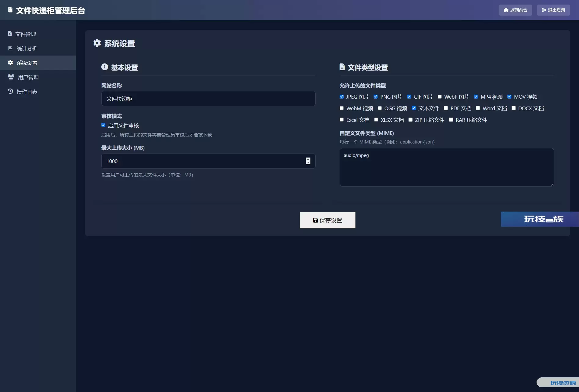Enable the ZIP 压缩文件 checkbox
The height and width of the screenshot is (392, 579).
pyautogui.click(x=411, y=120)
